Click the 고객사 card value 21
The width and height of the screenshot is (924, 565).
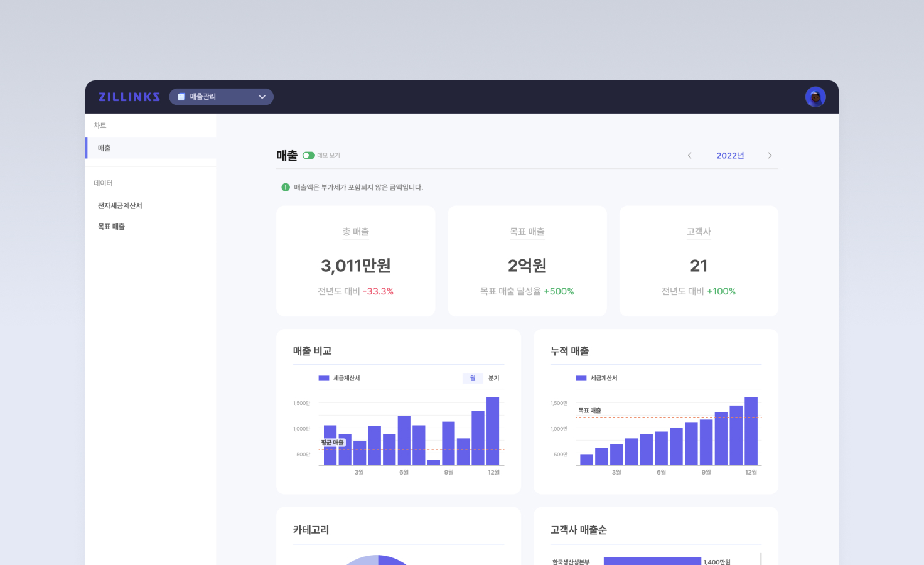[x=699, y=266]
